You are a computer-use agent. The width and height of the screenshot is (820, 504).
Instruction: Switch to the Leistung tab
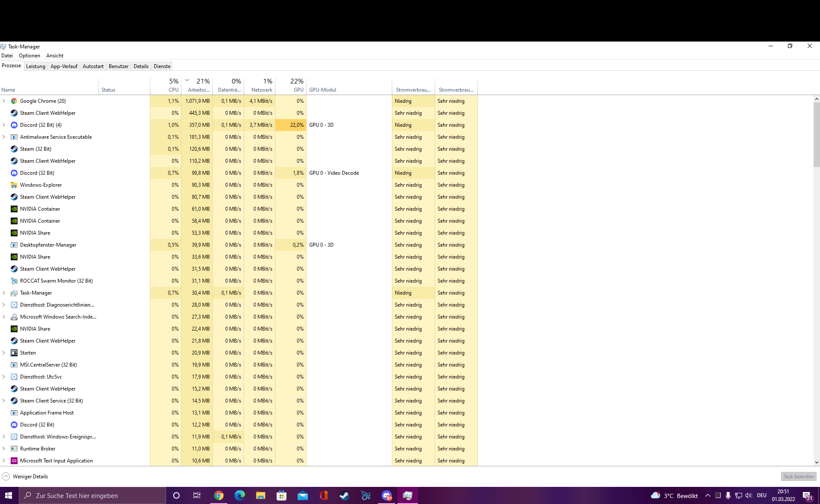click(36, 66)
